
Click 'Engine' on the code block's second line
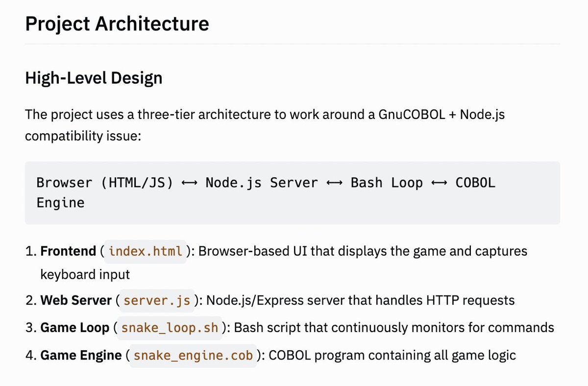click(61, 203)
